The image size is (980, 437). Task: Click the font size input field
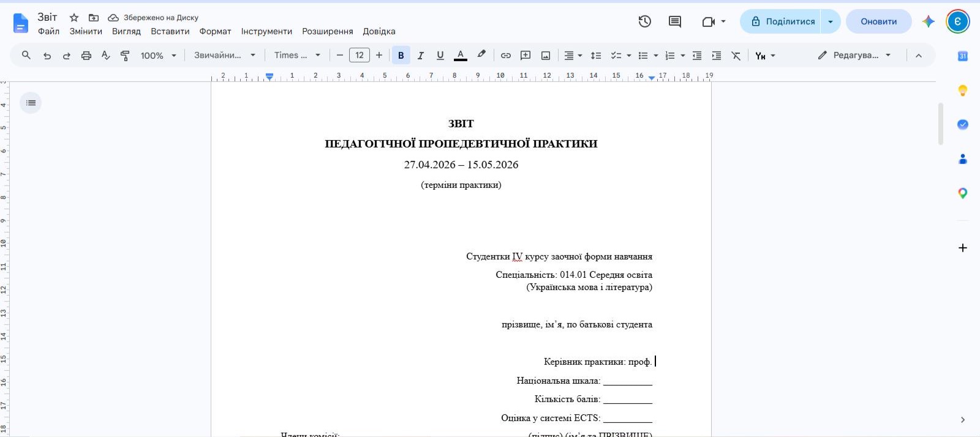point(360,55)
